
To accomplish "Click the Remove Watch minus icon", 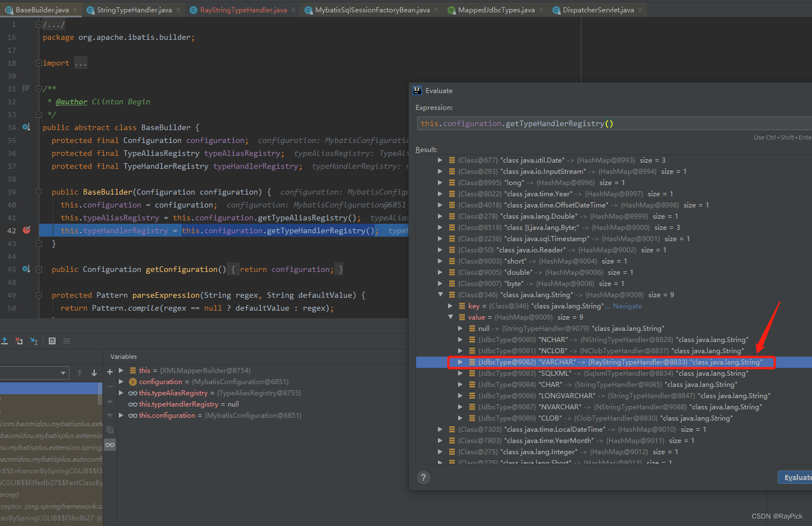I will click(110, 386).
